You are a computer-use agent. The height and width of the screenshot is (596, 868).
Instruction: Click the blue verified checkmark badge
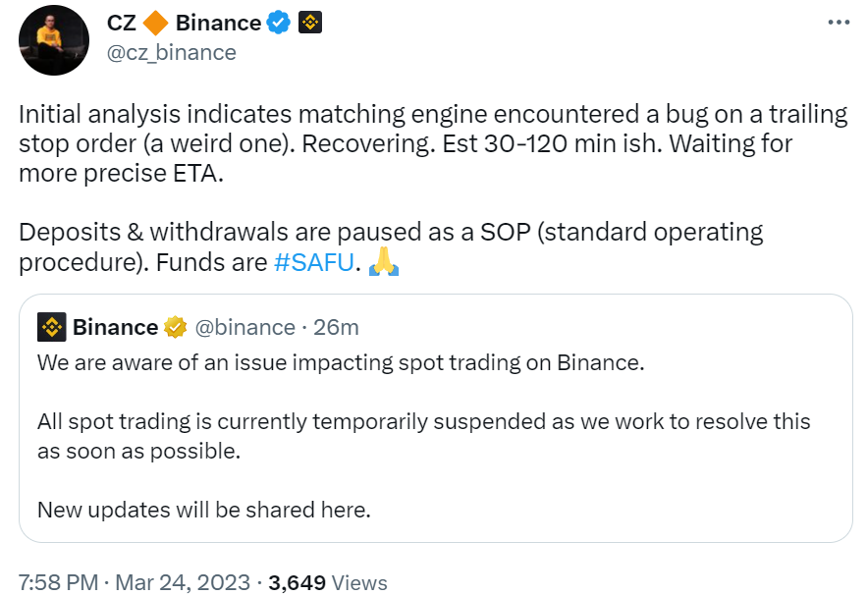pyautogui.click(x=280, y=23)
